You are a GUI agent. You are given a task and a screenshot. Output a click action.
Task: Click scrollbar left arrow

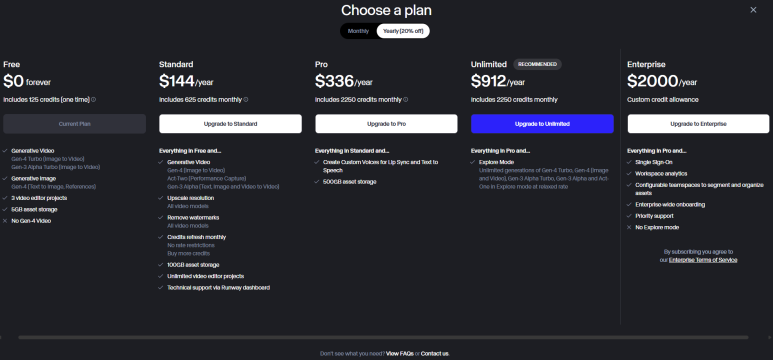tap(1, 337)
